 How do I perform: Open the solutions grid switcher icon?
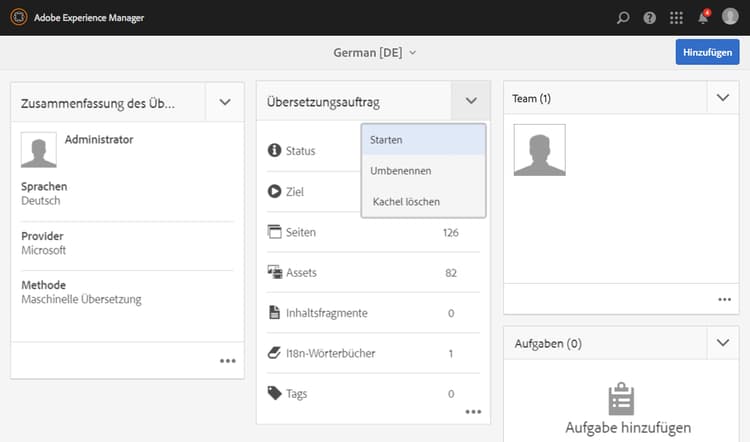[677, 17]
